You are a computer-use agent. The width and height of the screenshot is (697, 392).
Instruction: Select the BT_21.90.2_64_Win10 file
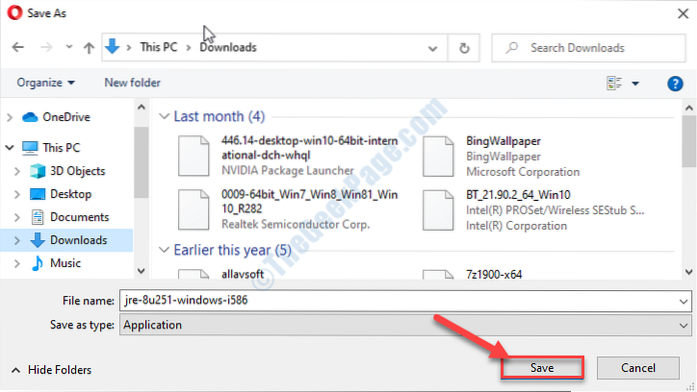tap(533, 210)
